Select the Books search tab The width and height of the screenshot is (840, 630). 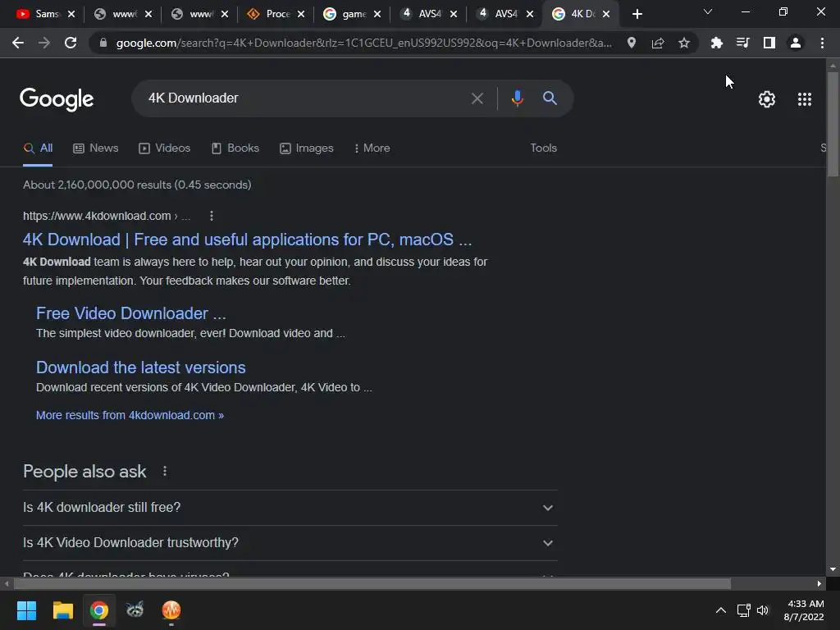[235, 148]
